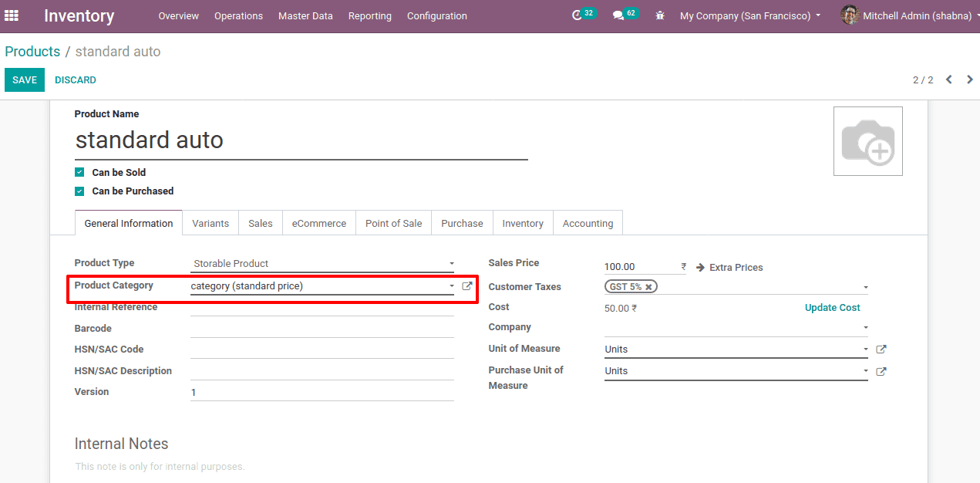Image resolution: width=980 pixels, height=483 pixels.
Task: Click the Inventory app title
Action: click(79, 15)
